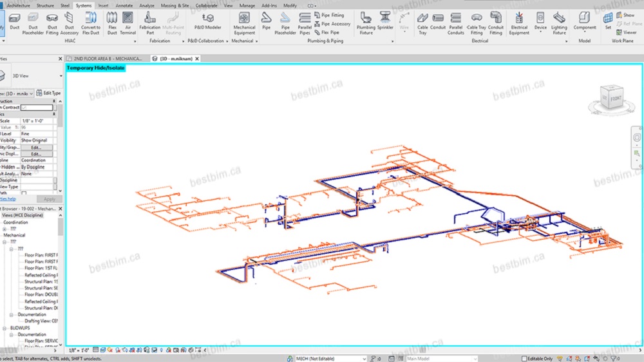The height and width of the screenshot is (362, 644).
Task: Choose the Duct Fitting tool
Action: point(52,23)
